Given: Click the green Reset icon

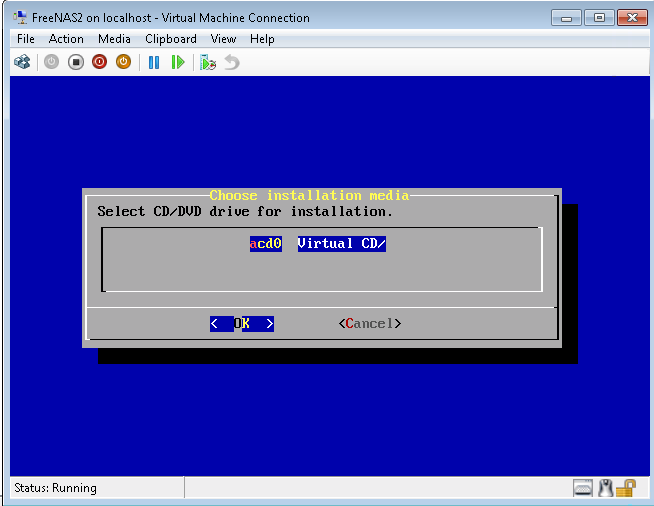Looking at the screenshot, I should pyautogui.click(x=178, y=63).
